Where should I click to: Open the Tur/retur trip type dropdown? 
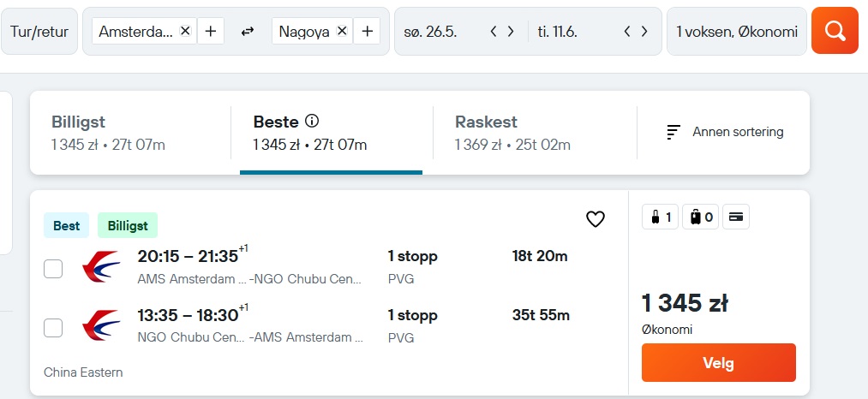tap(39, 32)
